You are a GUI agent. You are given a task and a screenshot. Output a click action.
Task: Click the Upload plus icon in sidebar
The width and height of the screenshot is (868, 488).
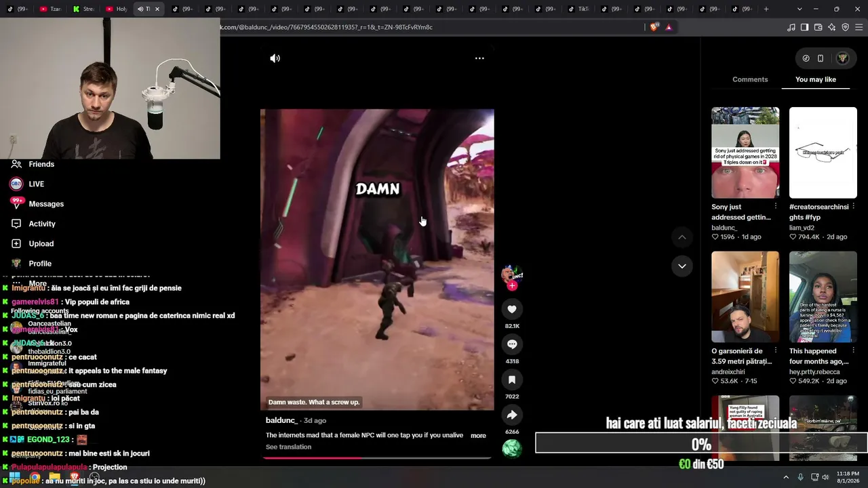point(16,244)
